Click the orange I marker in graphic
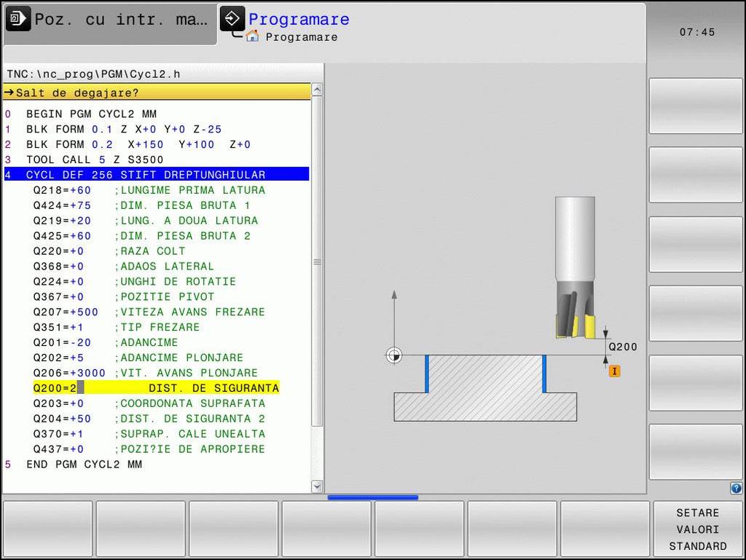 (x=614, y=371)
